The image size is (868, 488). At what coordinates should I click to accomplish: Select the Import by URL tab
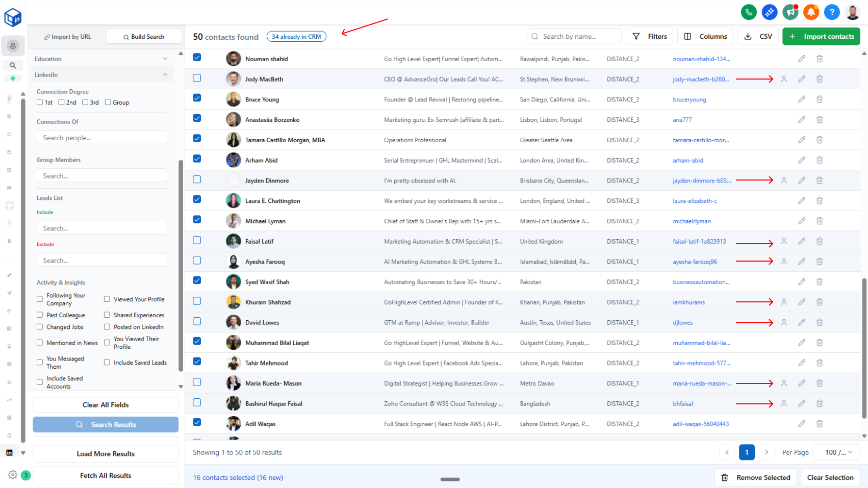(67, 36)
